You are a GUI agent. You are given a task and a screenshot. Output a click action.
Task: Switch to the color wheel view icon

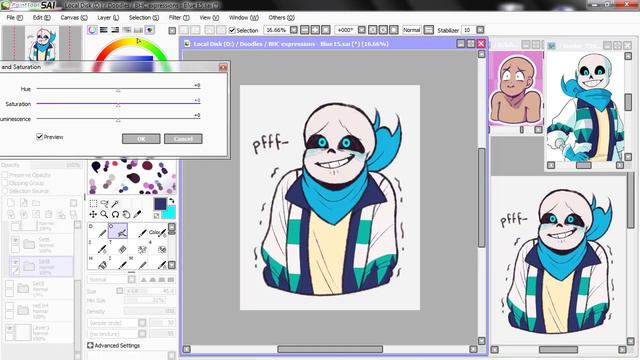click(x=93, y=30)
